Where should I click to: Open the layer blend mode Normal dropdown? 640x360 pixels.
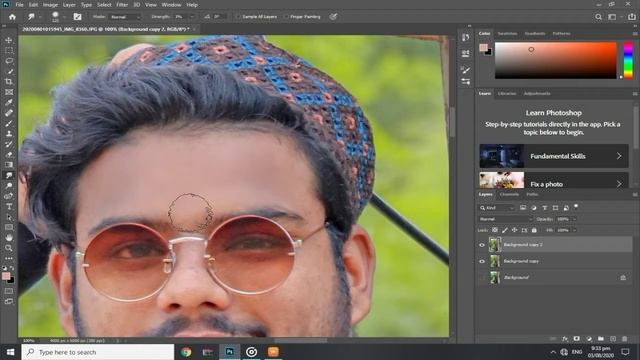(506, 219)
